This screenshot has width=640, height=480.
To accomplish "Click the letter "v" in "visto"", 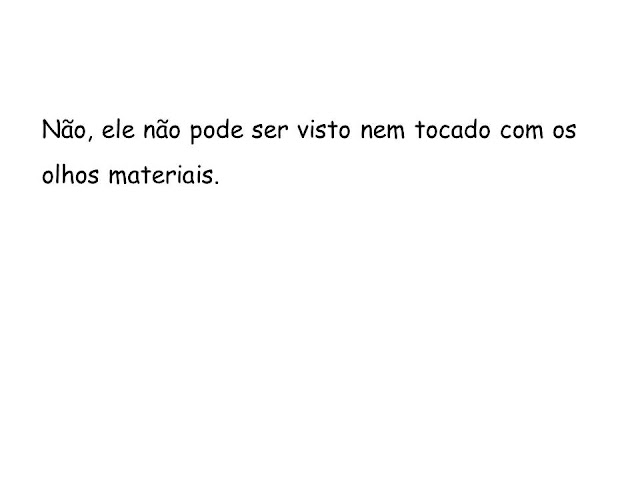I will tap(303, 132).
